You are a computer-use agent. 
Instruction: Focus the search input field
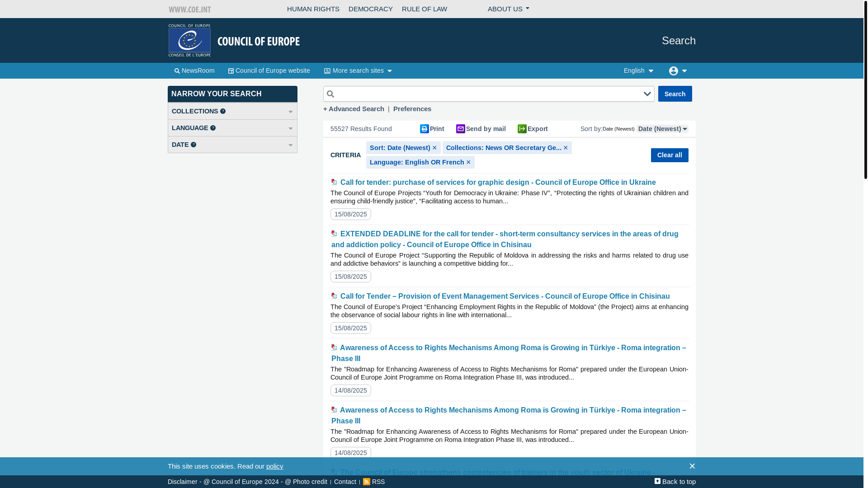coord(488,94)
